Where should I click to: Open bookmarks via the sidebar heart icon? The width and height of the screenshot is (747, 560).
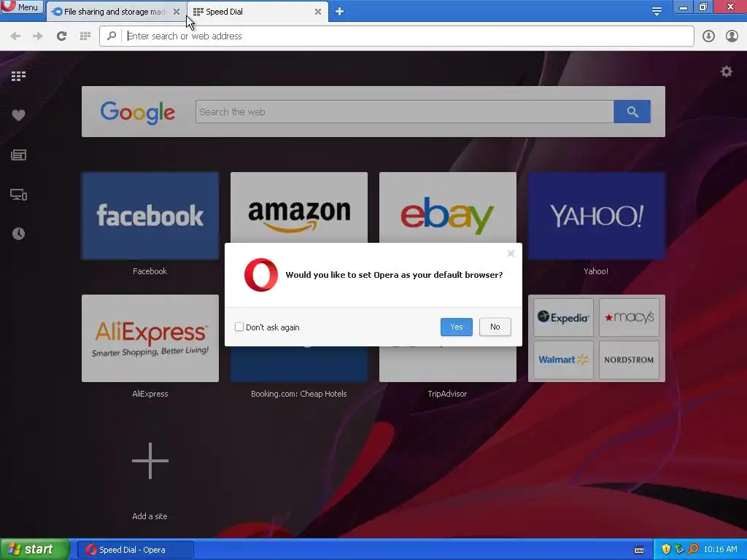(18, 114)
